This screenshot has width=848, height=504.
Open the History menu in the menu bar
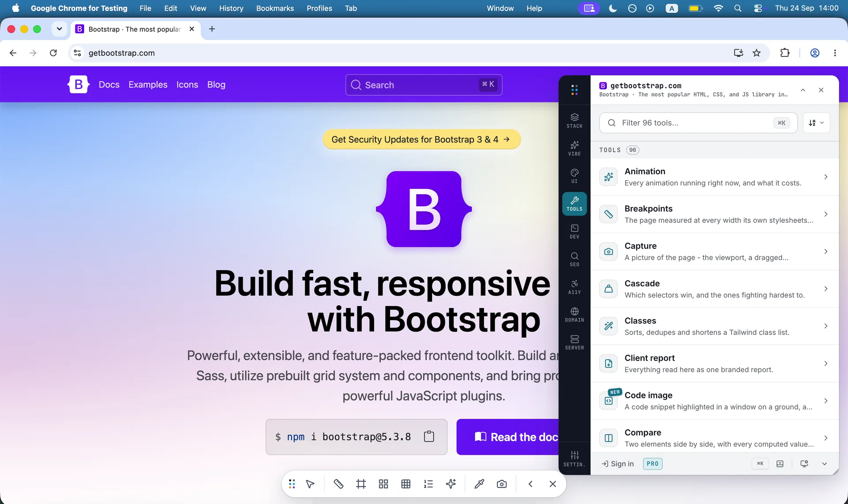click(231, 8)
